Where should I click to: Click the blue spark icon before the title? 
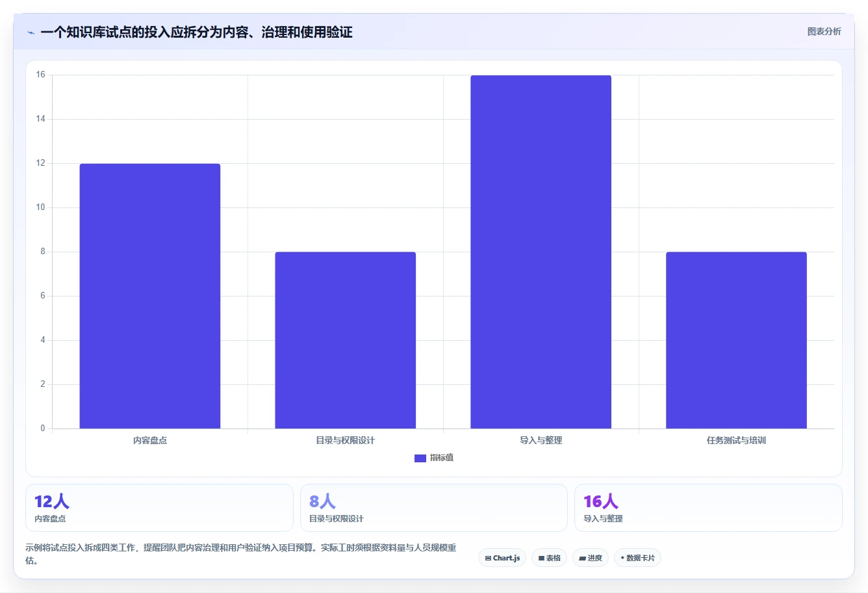coord(31,33)
